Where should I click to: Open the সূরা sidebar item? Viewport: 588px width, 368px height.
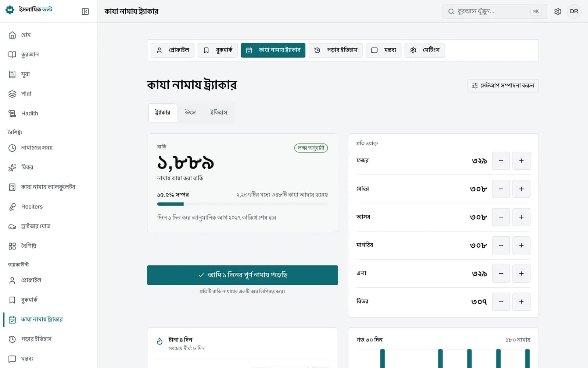(49, 74)
